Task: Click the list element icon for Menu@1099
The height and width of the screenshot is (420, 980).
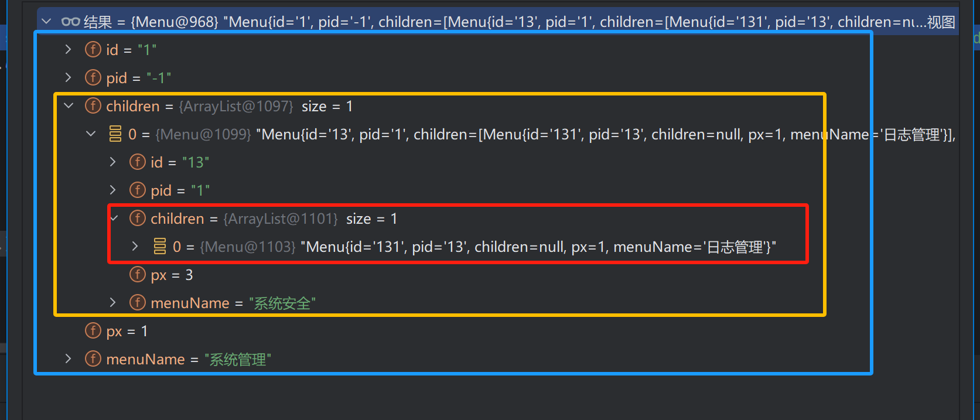Action: (115, 134)
